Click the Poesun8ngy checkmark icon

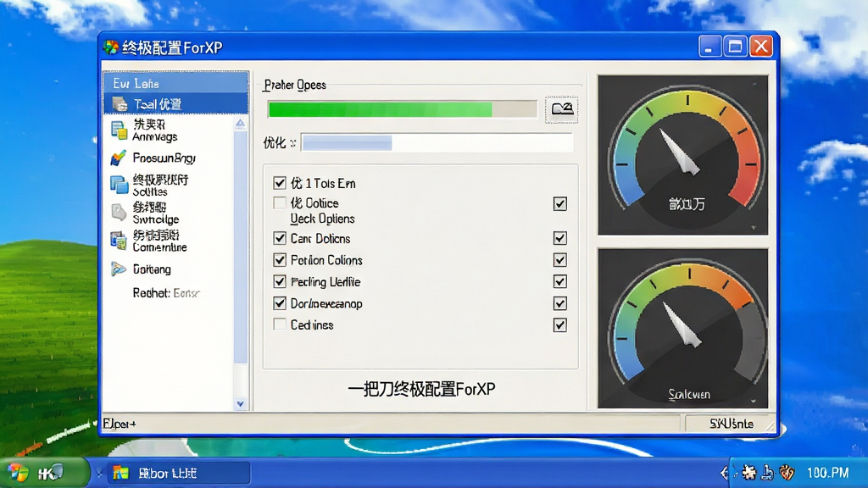tap(118, 158)
